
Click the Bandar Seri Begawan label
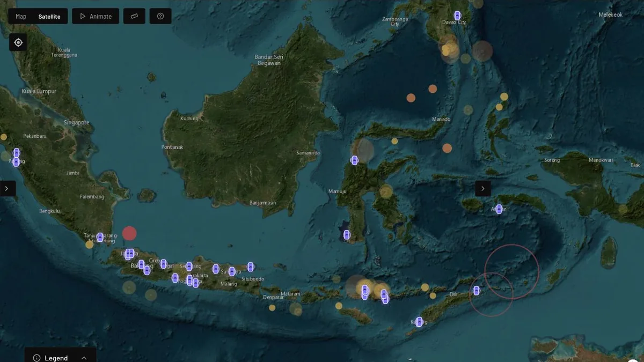[x=268, y=60]
